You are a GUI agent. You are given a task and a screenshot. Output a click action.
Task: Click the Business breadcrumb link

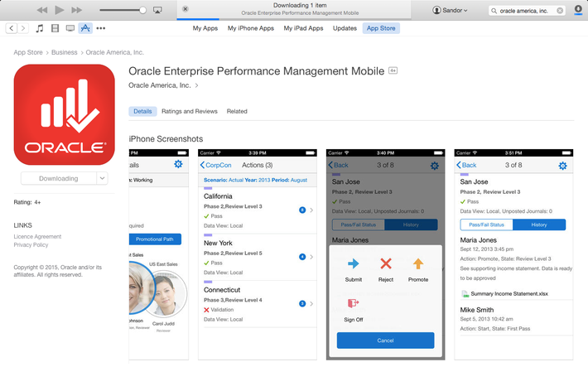pyautogui.click(x=64, y=52)
